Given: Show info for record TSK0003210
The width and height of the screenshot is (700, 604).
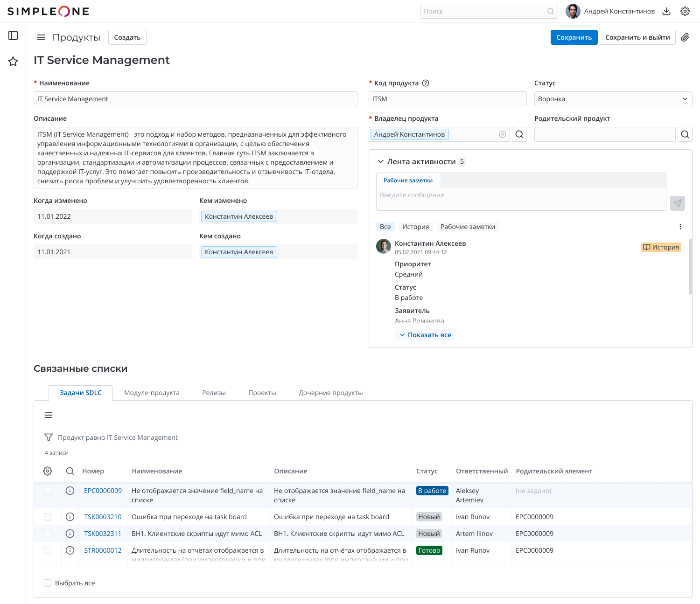Looking at the screenshot, I should tap(70, 517).
